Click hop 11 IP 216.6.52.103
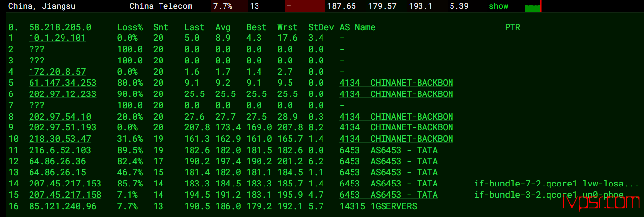Screen dimensions: 644x217 tap(60, 150)
